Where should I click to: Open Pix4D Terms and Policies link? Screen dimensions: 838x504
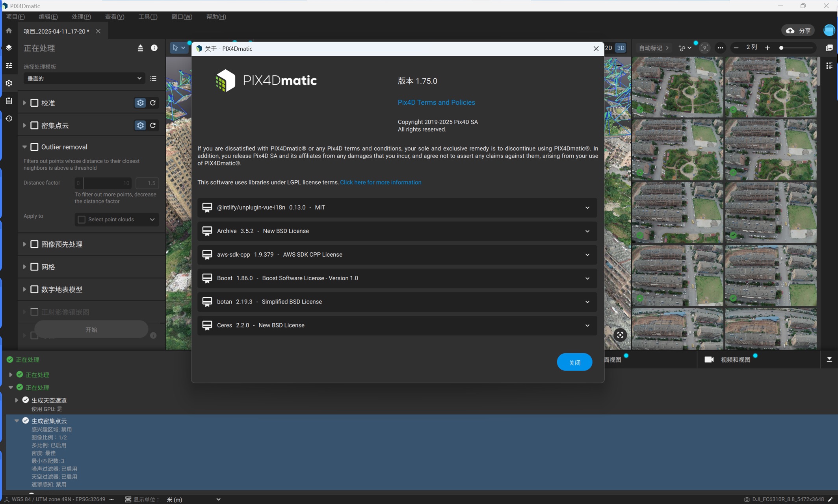(x=436, y=102)
